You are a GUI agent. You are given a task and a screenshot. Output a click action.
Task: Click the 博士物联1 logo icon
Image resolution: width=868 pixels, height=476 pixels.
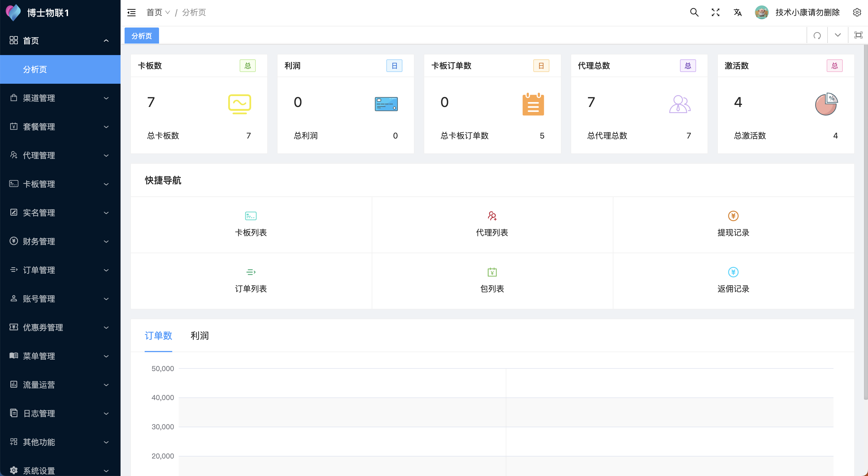(x=13, y=13)
